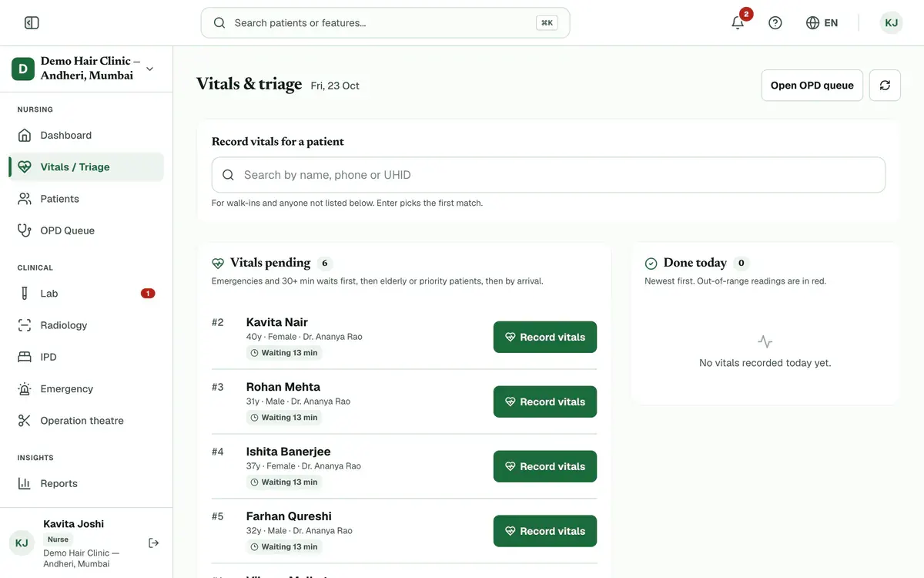The width and height of the screenshot is (924, 578).
Task: Record vitals for Kavita Nair
Action: click(545, 338)
